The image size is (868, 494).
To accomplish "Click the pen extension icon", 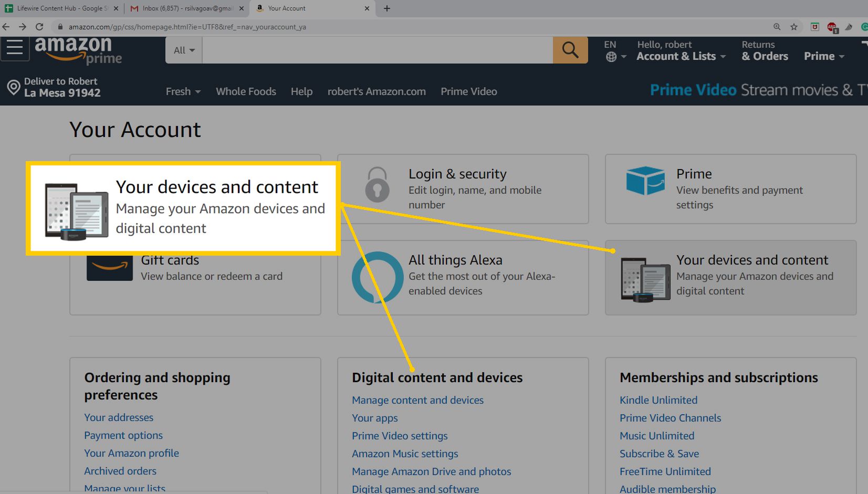I will coord(849,27).
